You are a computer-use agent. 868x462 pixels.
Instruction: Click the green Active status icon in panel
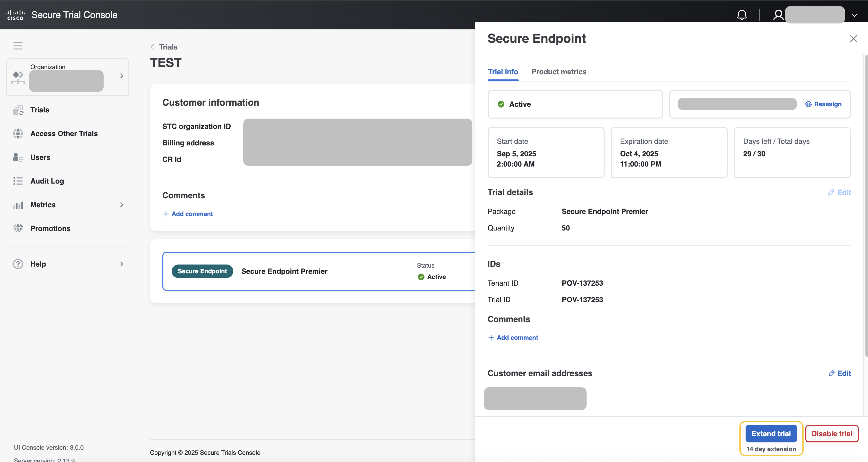[x=501, y=104]
